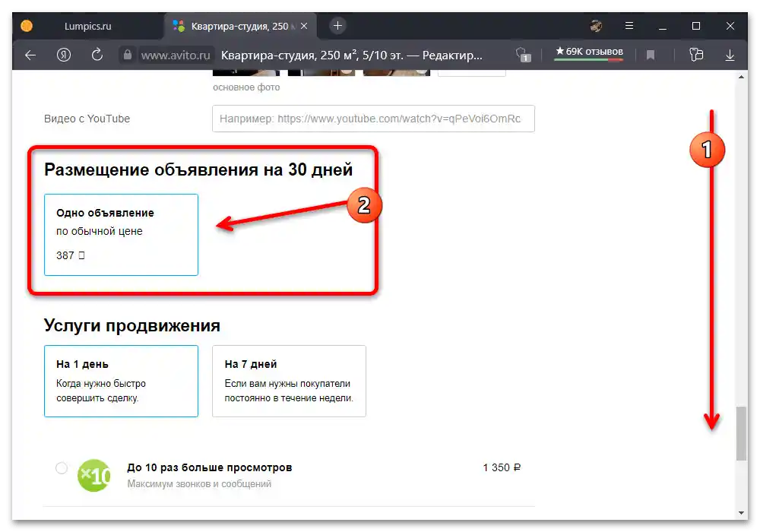
Task: Select the Одно объявление 387 card
Action: [121, 235]
